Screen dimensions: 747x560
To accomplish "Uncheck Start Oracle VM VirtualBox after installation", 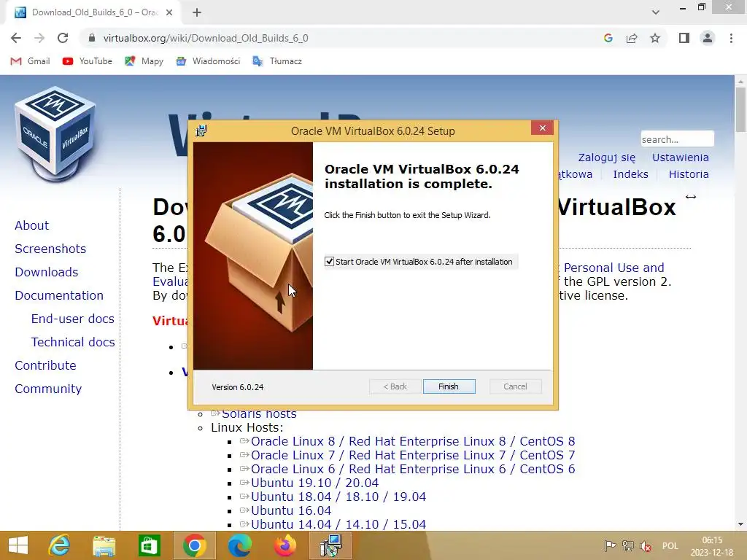I will tap(329, 262).
